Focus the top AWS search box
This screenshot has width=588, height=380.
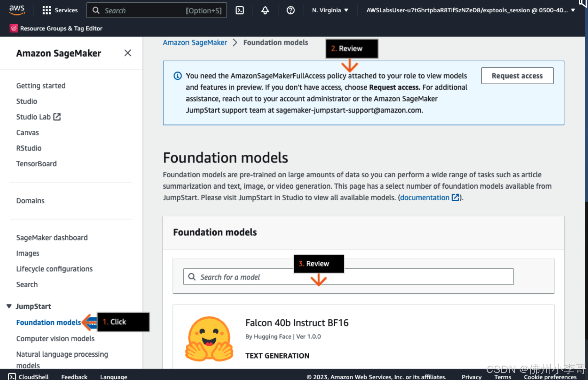157,10
